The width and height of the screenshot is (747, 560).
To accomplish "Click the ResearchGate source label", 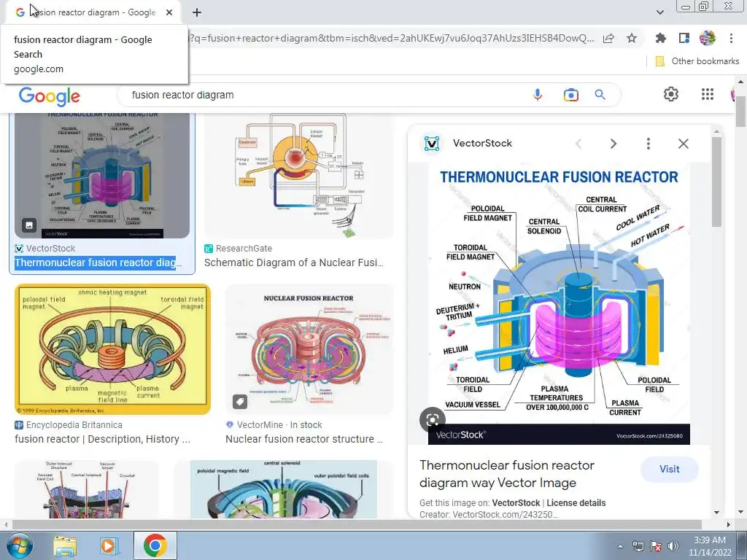I will point(244,248).
